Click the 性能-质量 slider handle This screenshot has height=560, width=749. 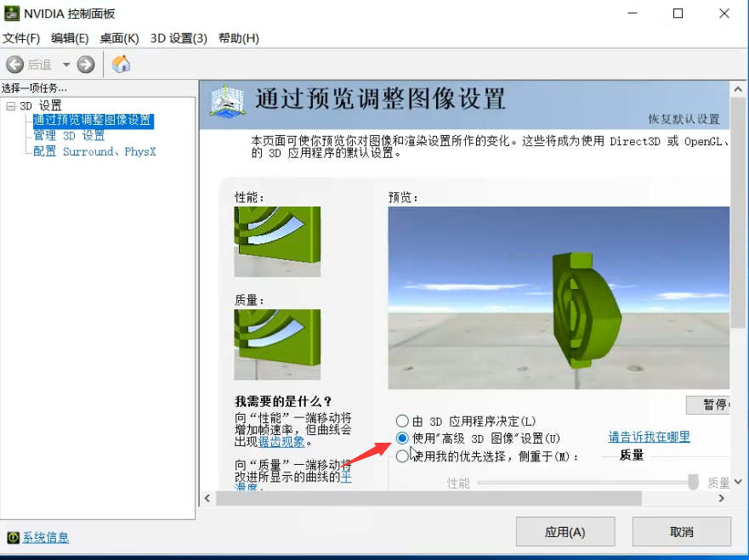(x=693, y=482)
